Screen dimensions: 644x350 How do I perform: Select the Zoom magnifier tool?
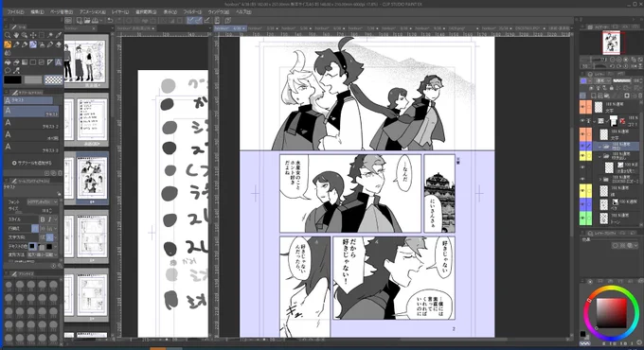8,35
